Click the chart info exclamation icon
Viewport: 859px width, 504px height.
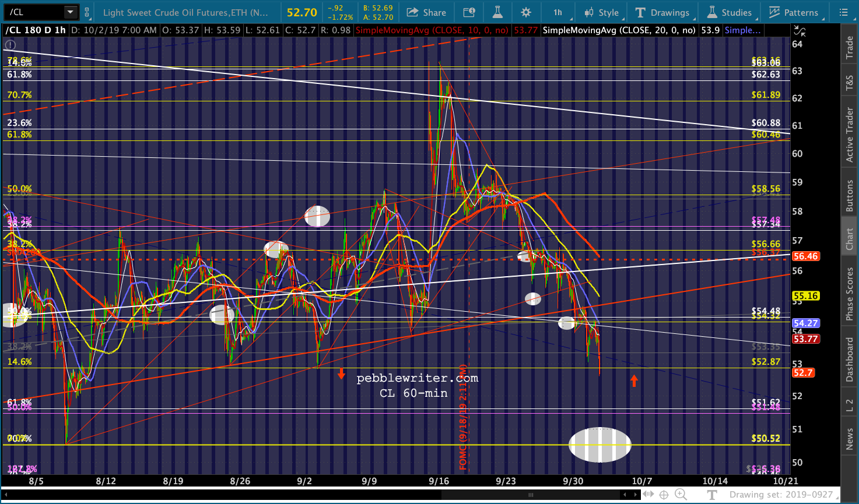coord(10,45)
